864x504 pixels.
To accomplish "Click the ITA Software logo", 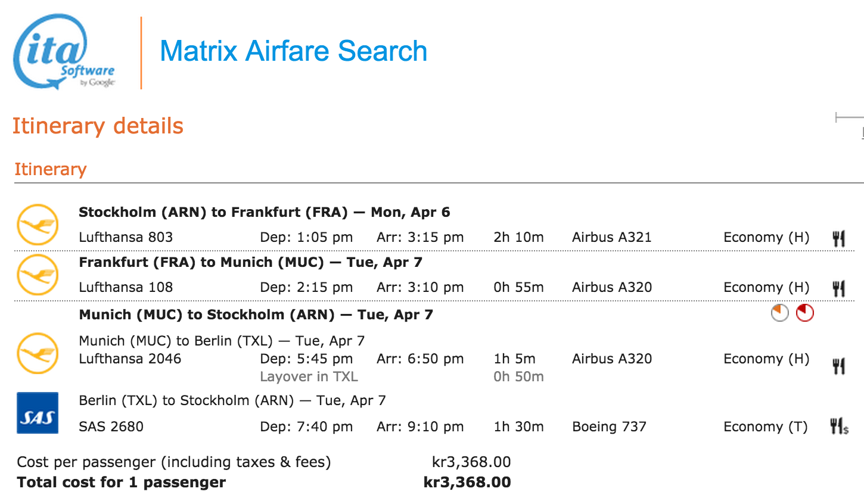I will click(x=63, y=52).
